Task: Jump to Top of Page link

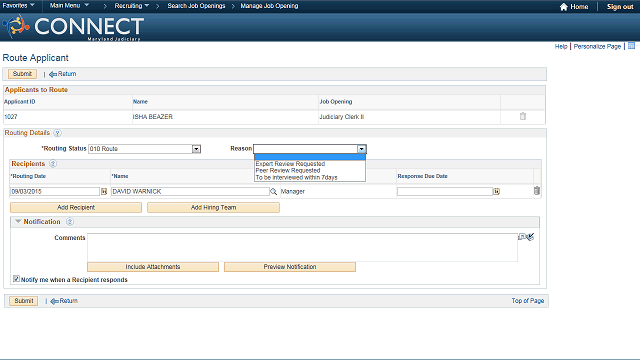Action: pos(528,301)
